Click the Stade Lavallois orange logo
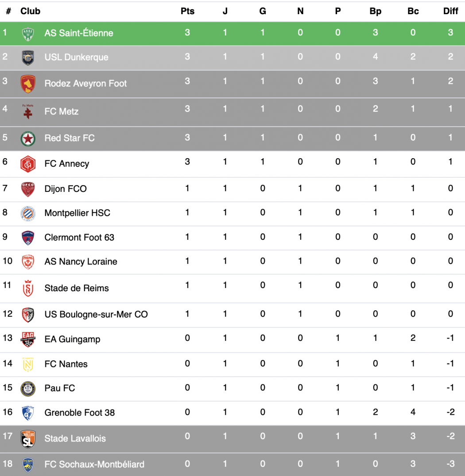465x476 pixels. coord(28,439)
